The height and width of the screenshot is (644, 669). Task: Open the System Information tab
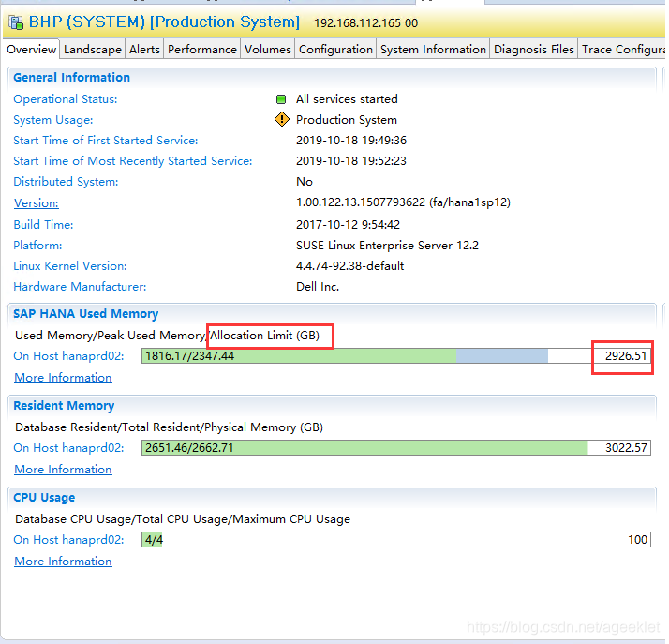[x=433, y=50]
